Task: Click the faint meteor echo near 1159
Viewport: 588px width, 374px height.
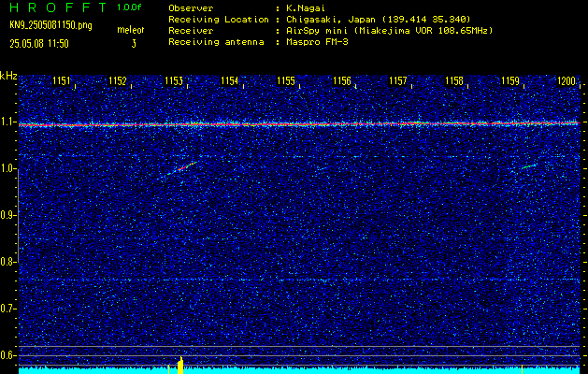Action: click(x=529, y=165)
